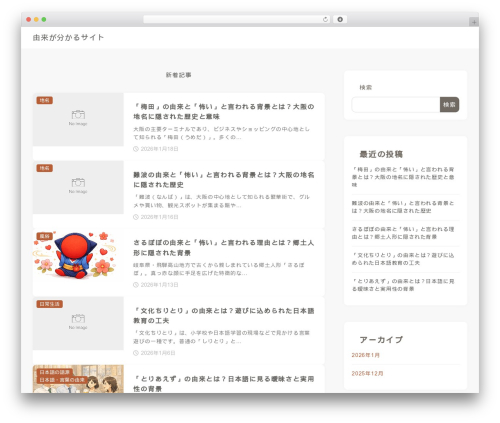Image resolution: width=500 pixels, height=423 pixels.
Task: Click the 風俗 tag on the さるぼぼ article
Action: [x=45, y=236]
